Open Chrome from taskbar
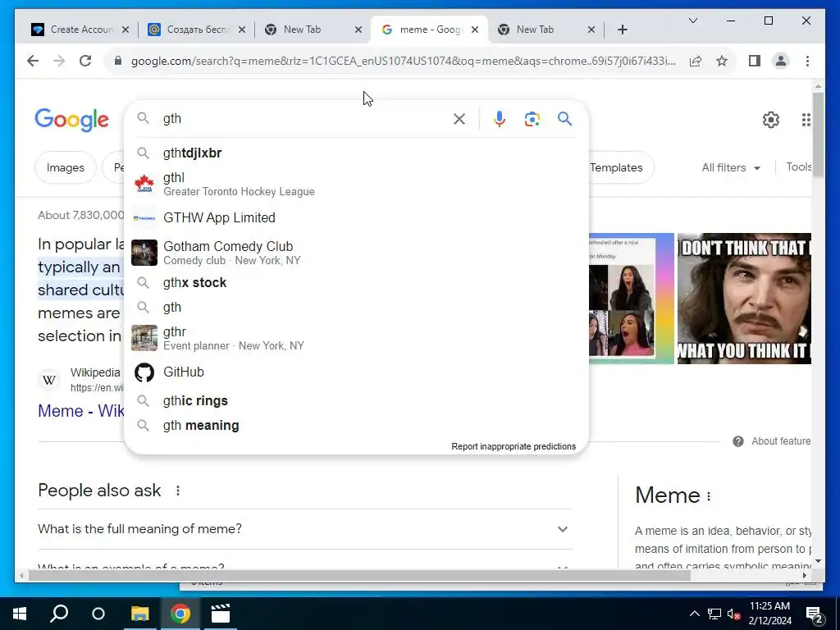The width and height of the screenshot is (840, 630). tap(180, 614)
